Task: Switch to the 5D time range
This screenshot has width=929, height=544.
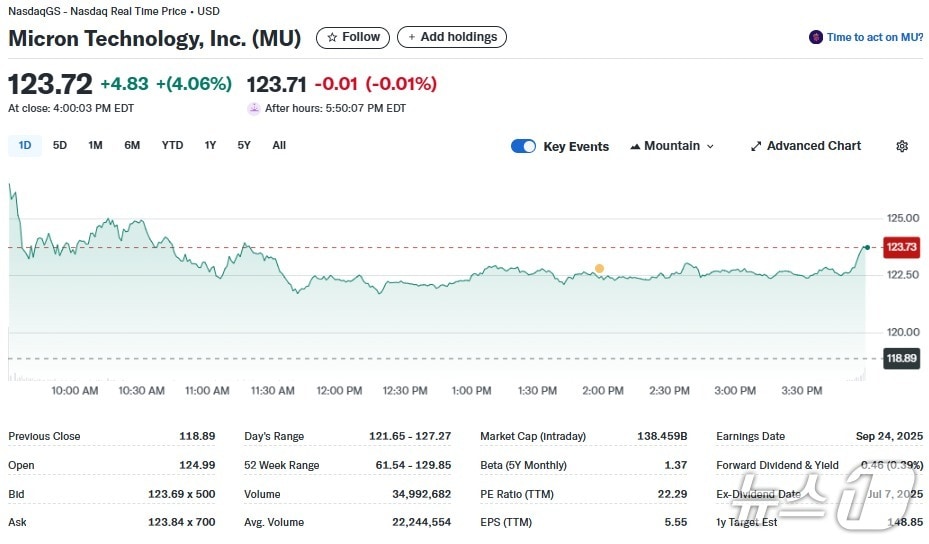Action: point(60,145)
